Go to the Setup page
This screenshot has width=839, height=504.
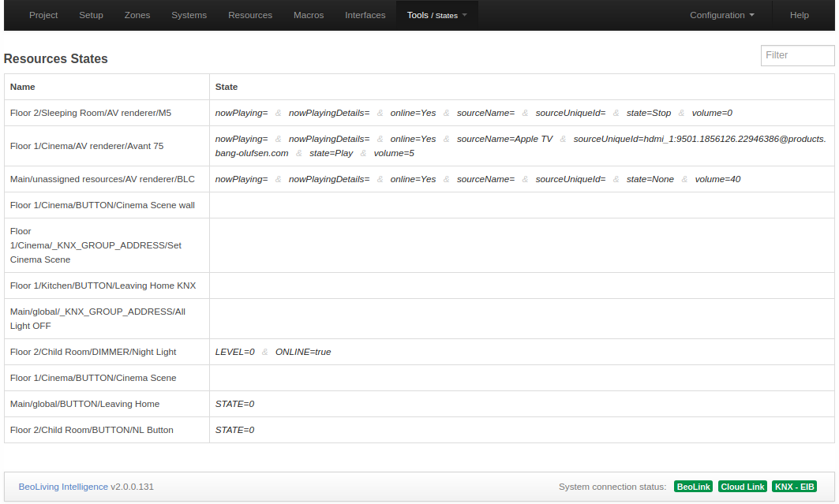(x=91, y=15)
